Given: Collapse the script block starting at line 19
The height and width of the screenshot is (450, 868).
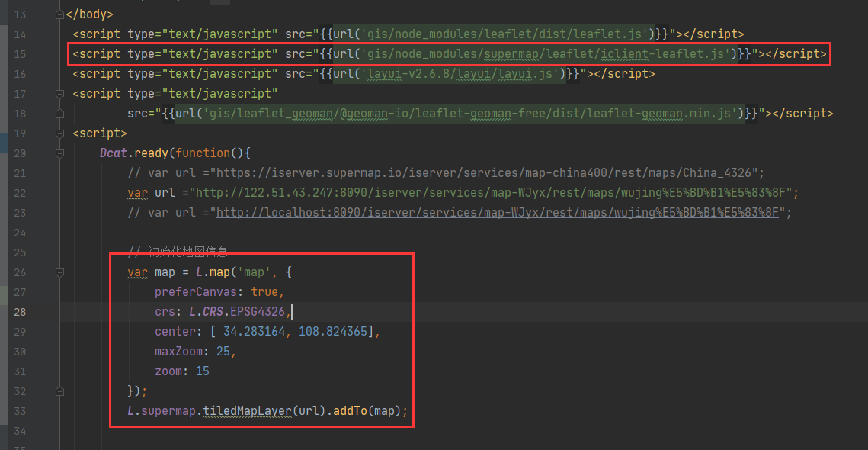Looking at the screenshot, I should coord(59,133).
